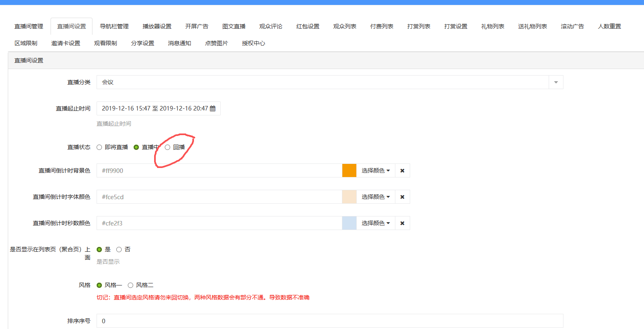Go to the 红包设置 tab

pyautogui.click(x=308, y=26)
